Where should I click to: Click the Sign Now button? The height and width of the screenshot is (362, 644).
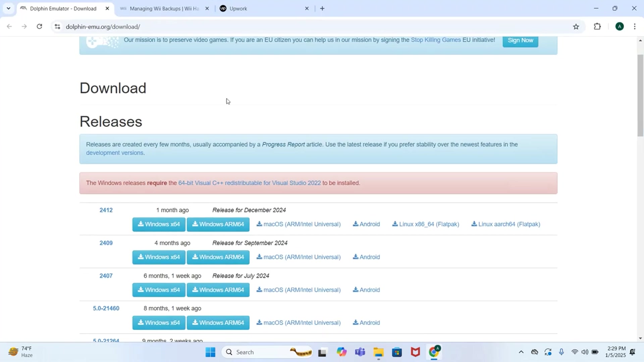pyautogui.click(x=520, y=40)
